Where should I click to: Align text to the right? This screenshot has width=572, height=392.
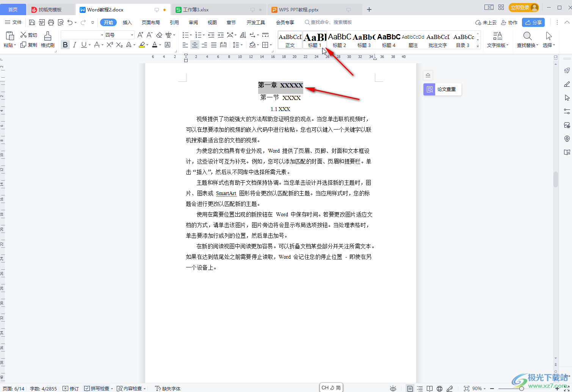click(204, 45)
